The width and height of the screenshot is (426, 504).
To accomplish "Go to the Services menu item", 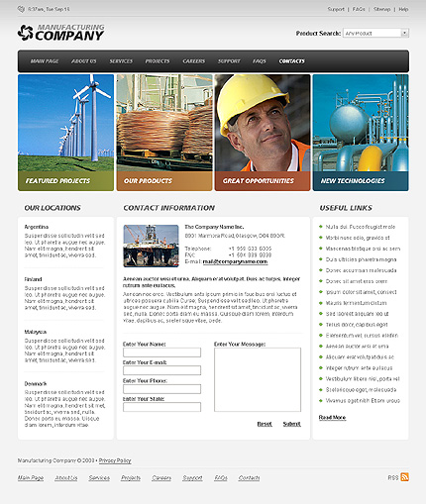I will [x=121, y=61].
